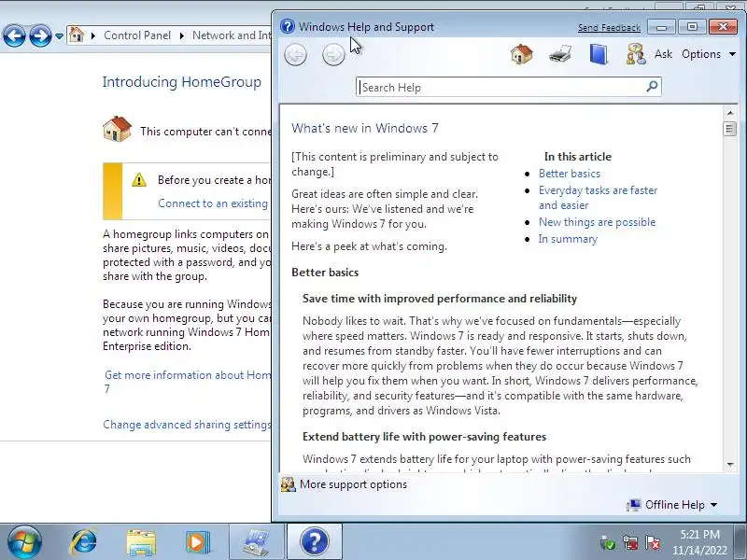The image size is (747, 560).
Task: Click the network status tray icon
Action: click(629, 543)
